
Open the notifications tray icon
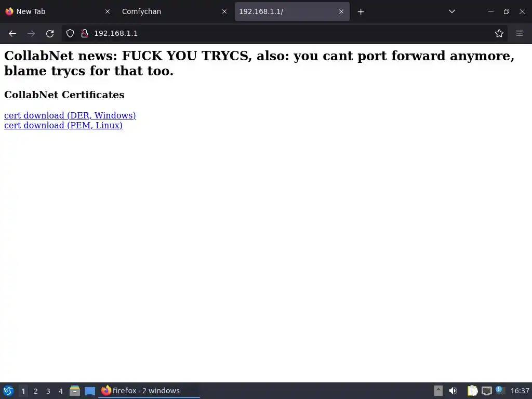500,390
